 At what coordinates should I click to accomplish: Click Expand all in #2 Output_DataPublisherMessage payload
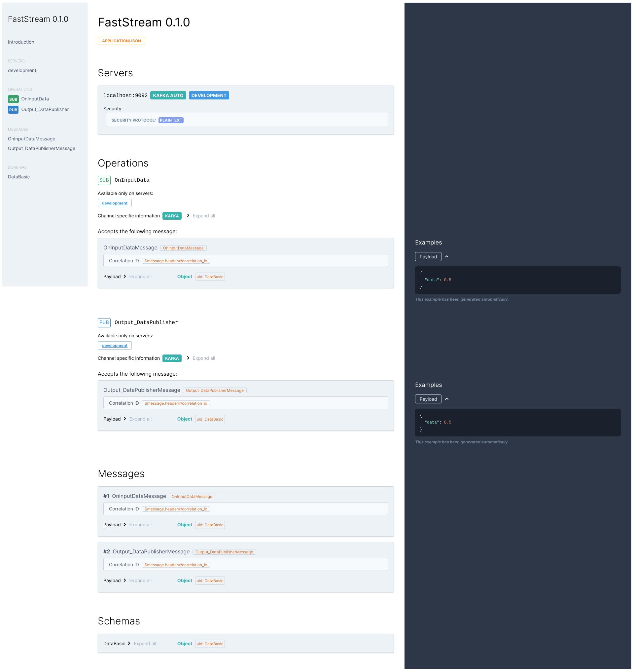140,581
